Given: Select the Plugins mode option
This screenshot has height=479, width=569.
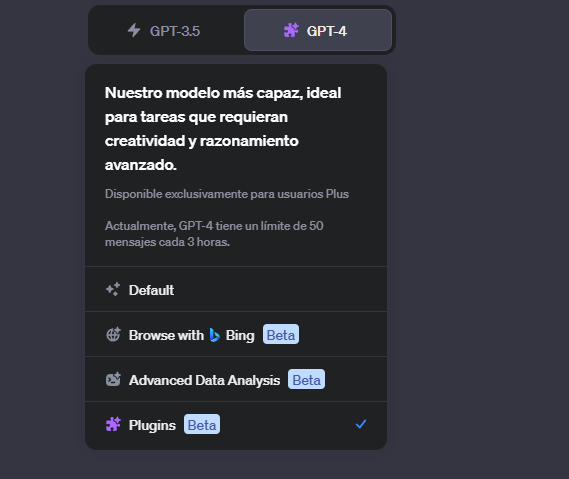Looking at the screenshot, I should (x=236, y=424).
